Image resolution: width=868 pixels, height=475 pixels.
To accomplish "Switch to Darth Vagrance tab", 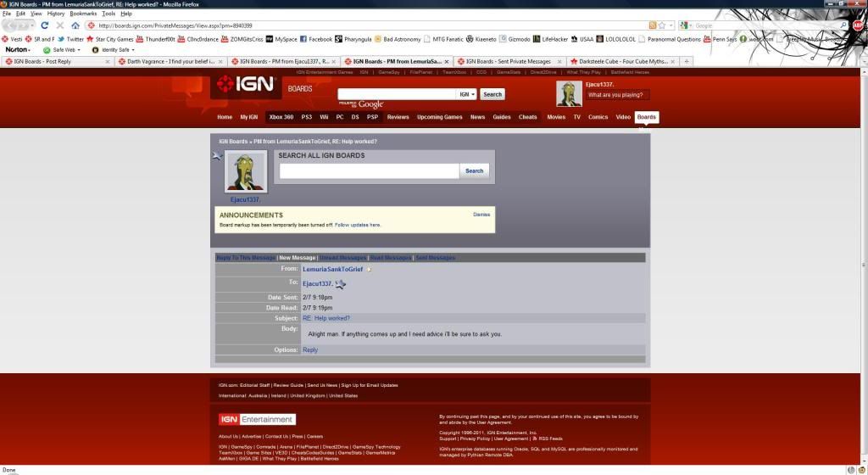I will click(170, 61).
